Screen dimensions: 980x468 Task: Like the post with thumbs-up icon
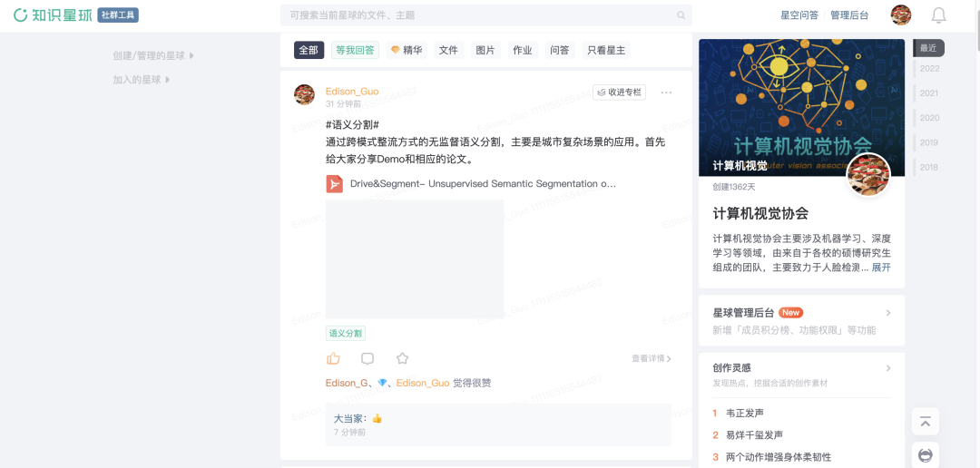tap(333, 358)
